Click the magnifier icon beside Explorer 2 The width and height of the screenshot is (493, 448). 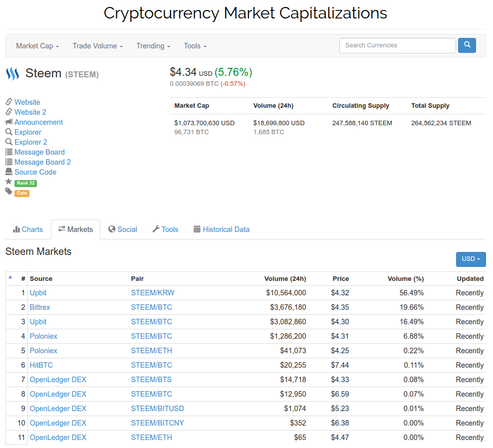[9, 142]
